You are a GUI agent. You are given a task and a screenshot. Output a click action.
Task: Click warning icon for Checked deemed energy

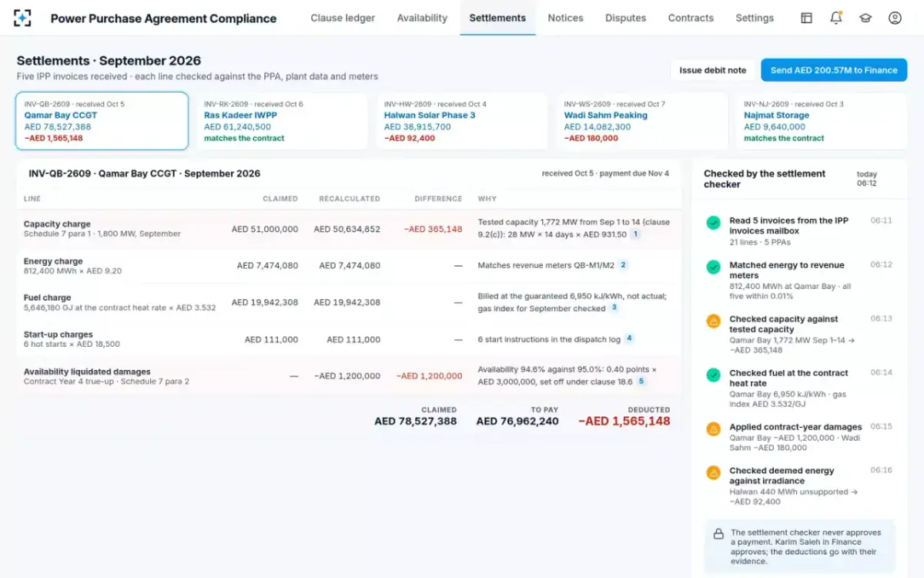(x=714, y=472)
